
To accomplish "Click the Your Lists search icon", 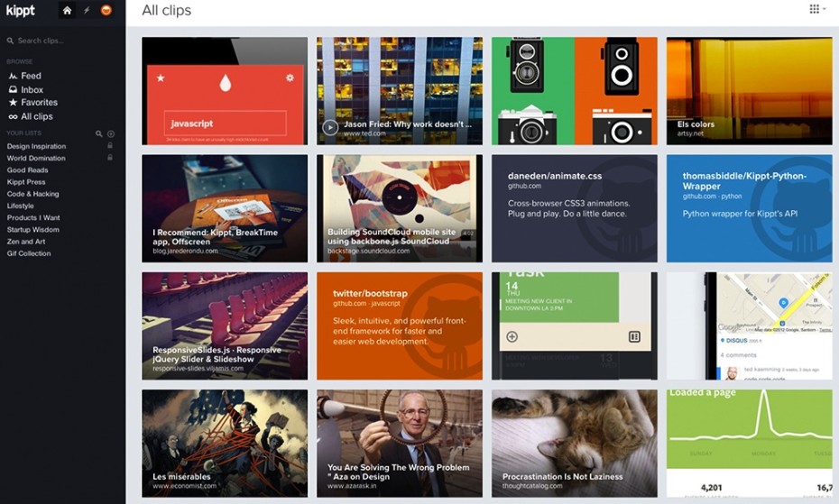I will point(99,133).
